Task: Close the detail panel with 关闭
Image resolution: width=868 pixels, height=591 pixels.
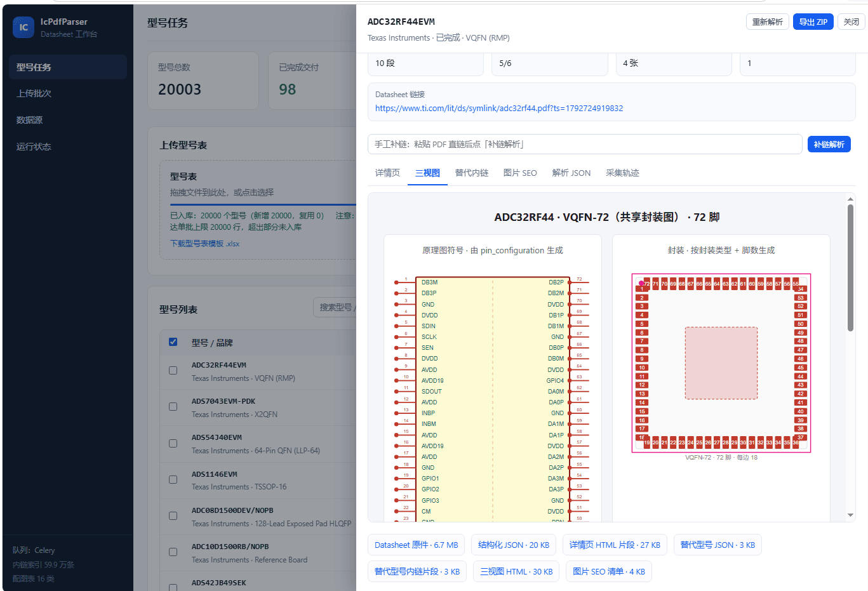Action: pyautogui.click(x=851, y=22)
